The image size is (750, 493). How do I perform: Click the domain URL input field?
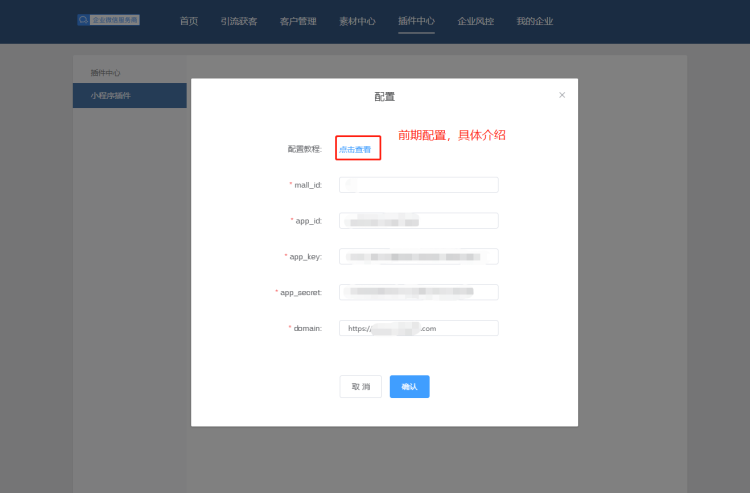pyautogui.click(x=418, y=328)
